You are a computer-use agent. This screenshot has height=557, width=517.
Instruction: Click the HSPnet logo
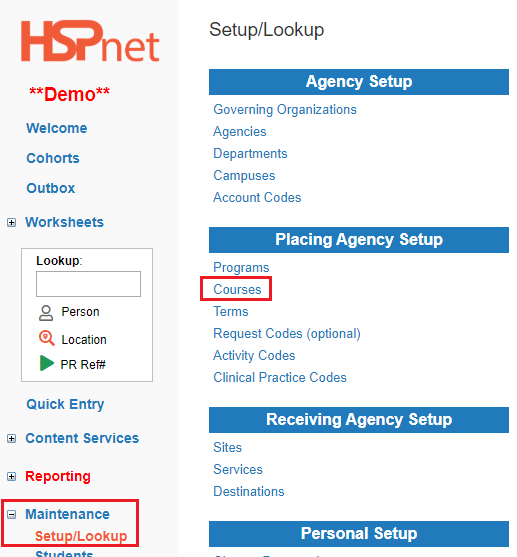(90, 41)
